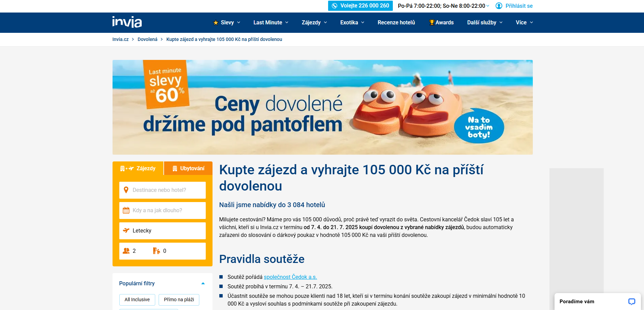644x310 pixels.
Task: Click the airplane icon beside Letecky
Action: tap(126, 230)
